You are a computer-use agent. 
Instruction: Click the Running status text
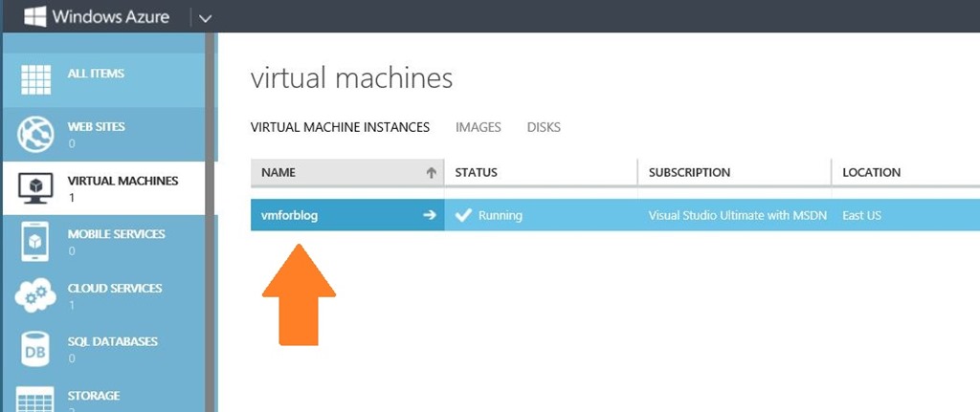pos(500,215)
